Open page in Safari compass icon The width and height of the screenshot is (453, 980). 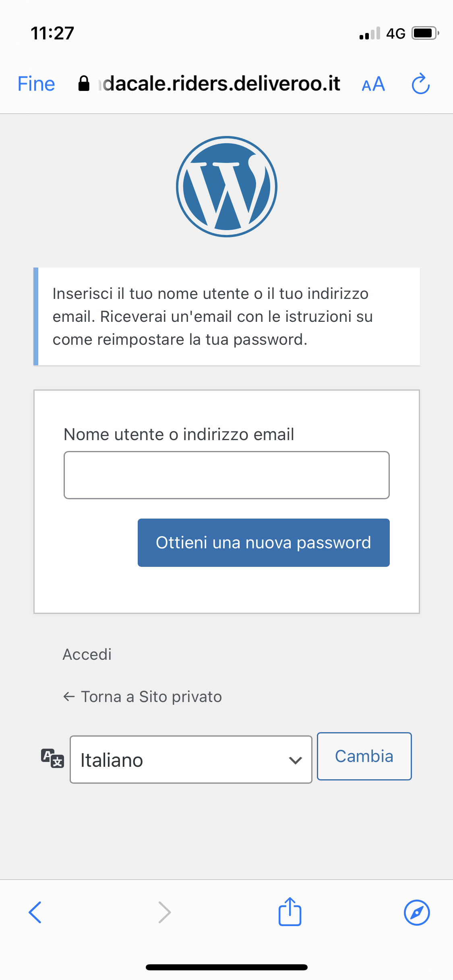pyautogui.click(x=417, y=912)
